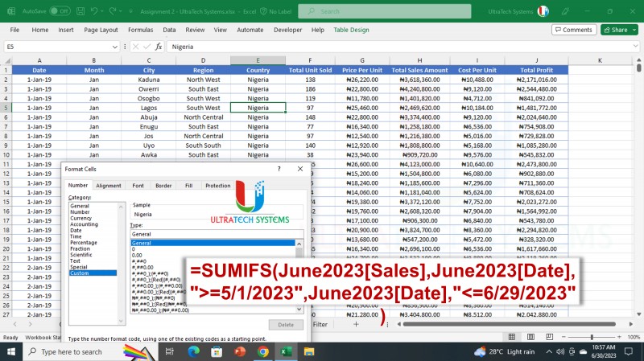Adjust the zoom slider in status bar
This screenshot has height=361, width=644.
[592, 337]
